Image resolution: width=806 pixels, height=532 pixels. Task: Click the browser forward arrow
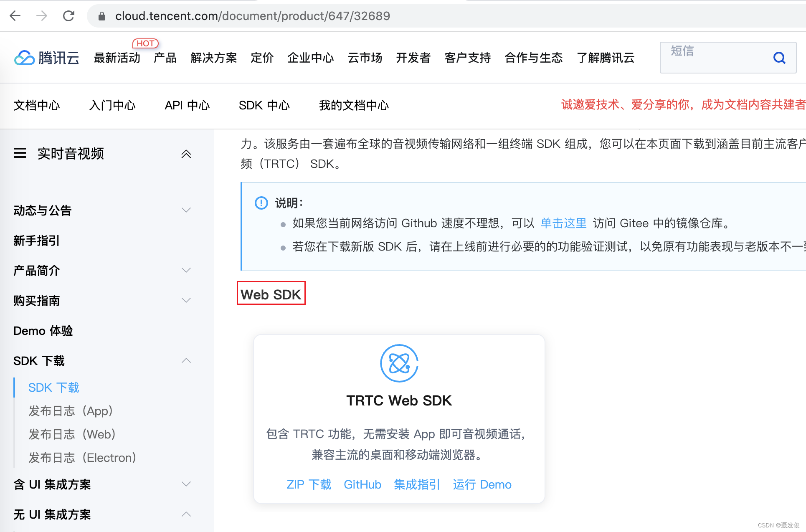tap(42, 16)
